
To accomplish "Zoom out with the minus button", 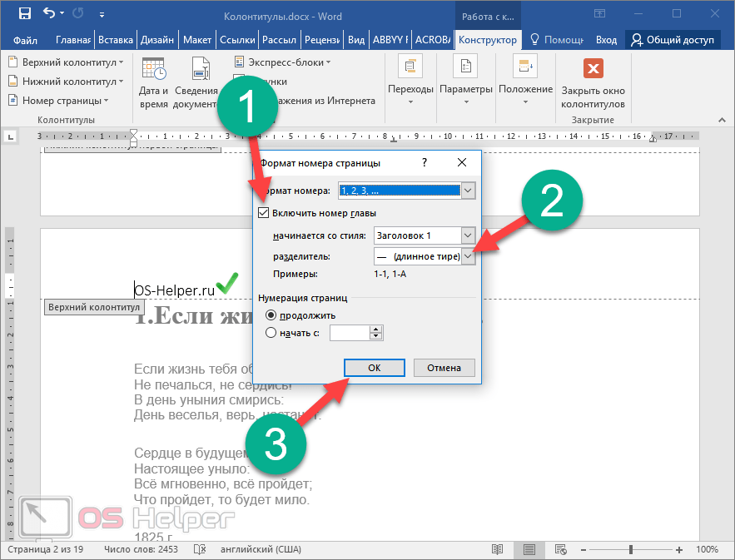I will click(x=584, y=549).
